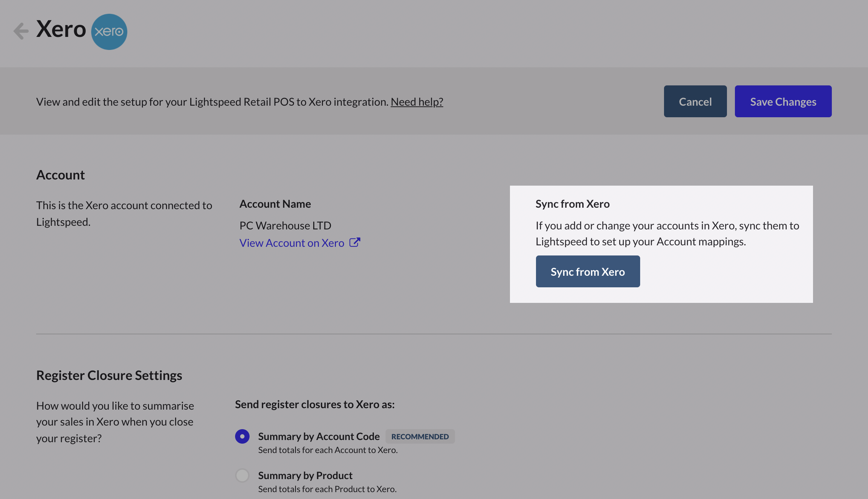Open the external link icon beside View Account
The image size is (868, 499).
coord(355,242)
